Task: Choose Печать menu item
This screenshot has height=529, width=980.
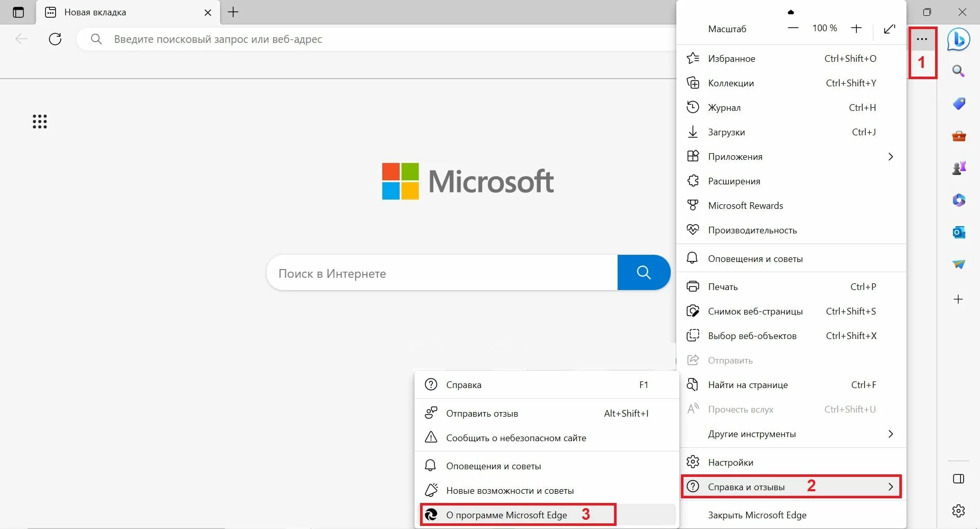Action: point(791,286)
